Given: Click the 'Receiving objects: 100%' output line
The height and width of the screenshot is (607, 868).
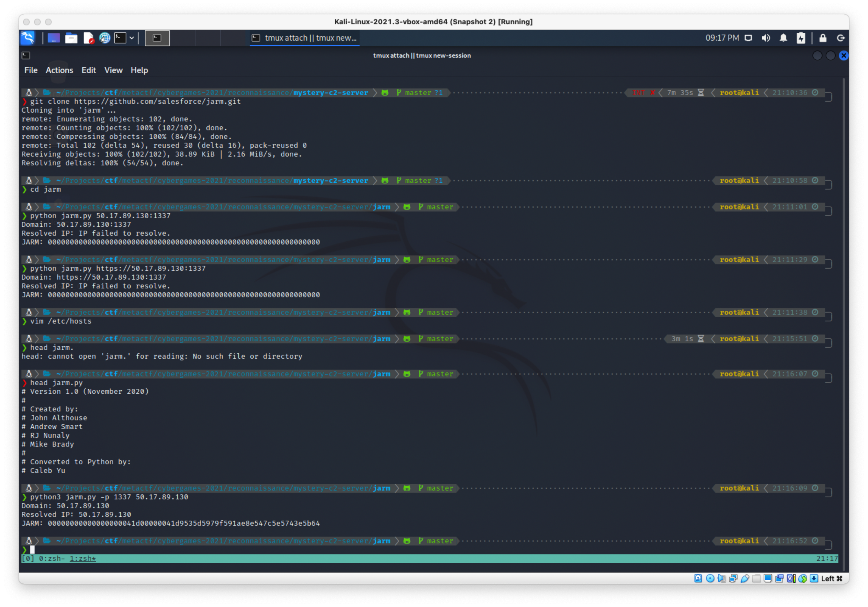Looking at the screenshot, I should point(162,154).
